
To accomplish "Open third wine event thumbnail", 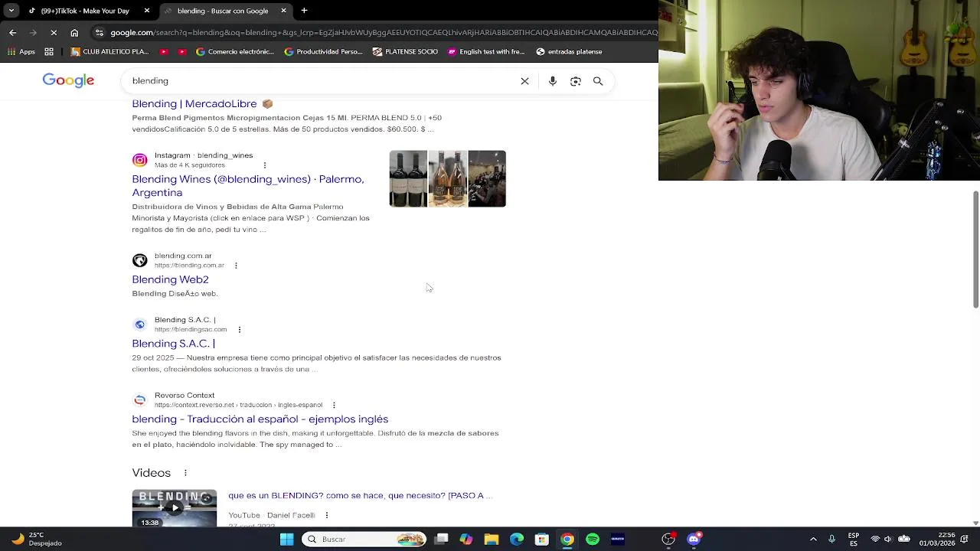I will 487,178.
